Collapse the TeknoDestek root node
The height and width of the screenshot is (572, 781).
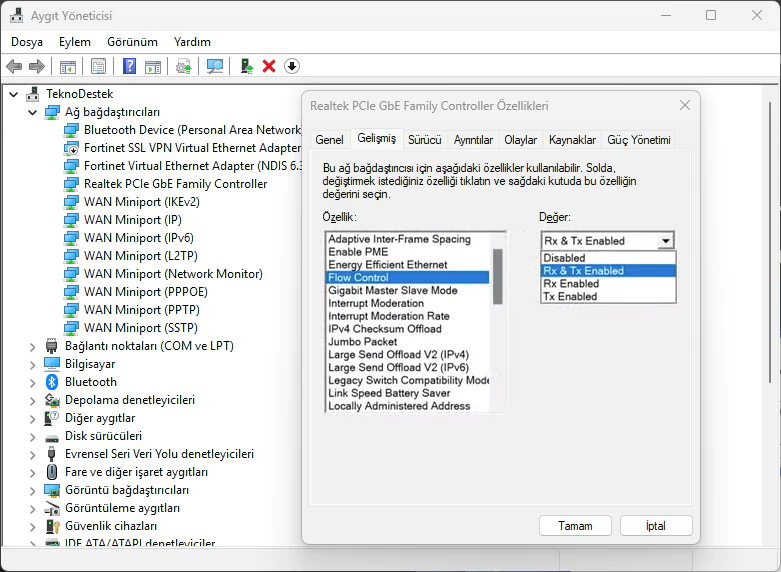(14, 94)
